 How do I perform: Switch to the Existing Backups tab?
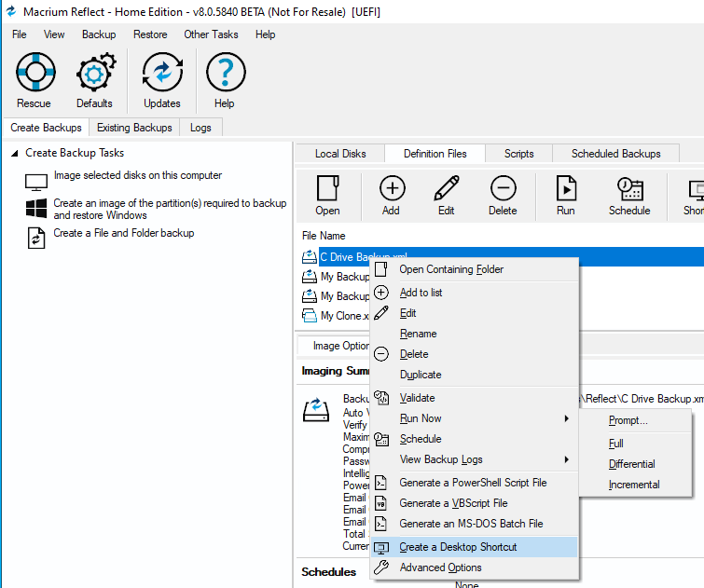[134, 128]
